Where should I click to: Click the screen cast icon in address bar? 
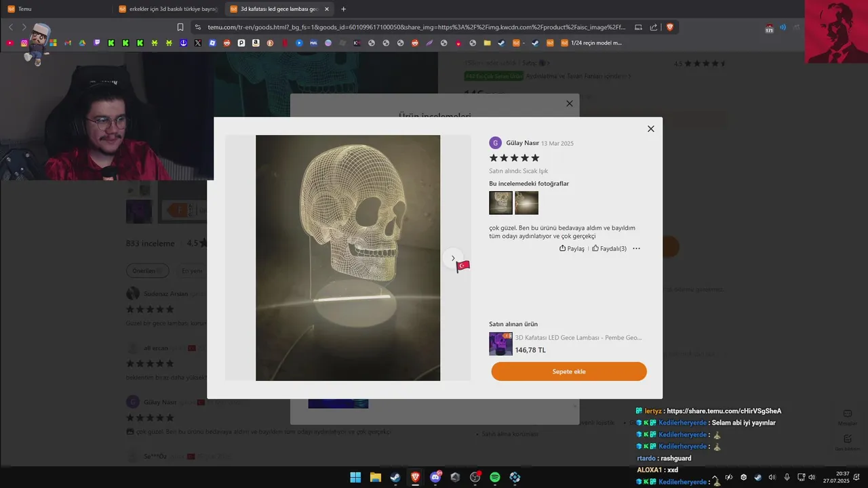638,27
